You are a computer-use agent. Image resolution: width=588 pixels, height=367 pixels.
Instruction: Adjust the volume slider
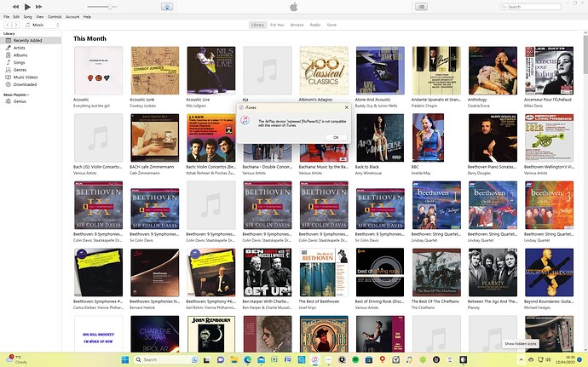point(111,7)
